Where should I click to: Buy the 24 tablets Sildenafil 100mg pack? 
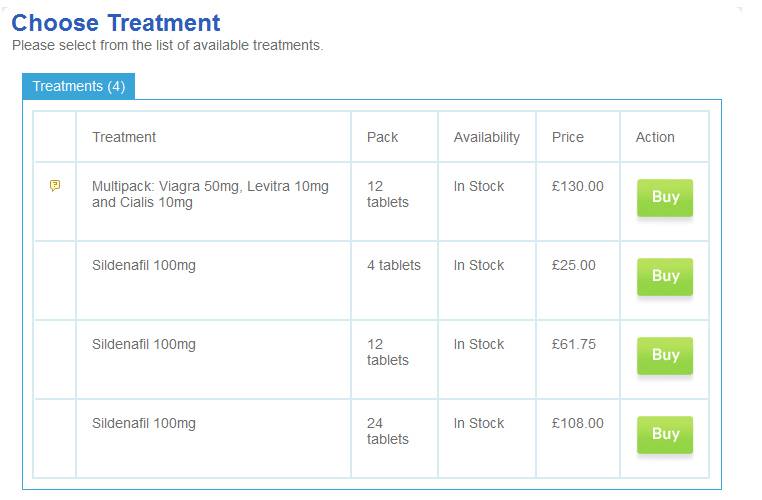pyautogui.click(x=665, y=434)
